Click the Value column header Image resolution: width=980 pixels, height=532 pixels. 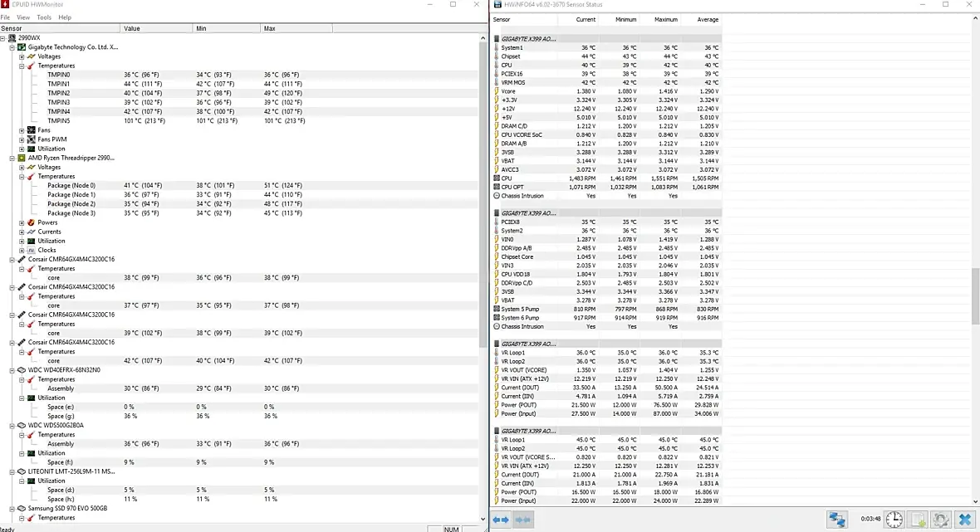(156, 28)
